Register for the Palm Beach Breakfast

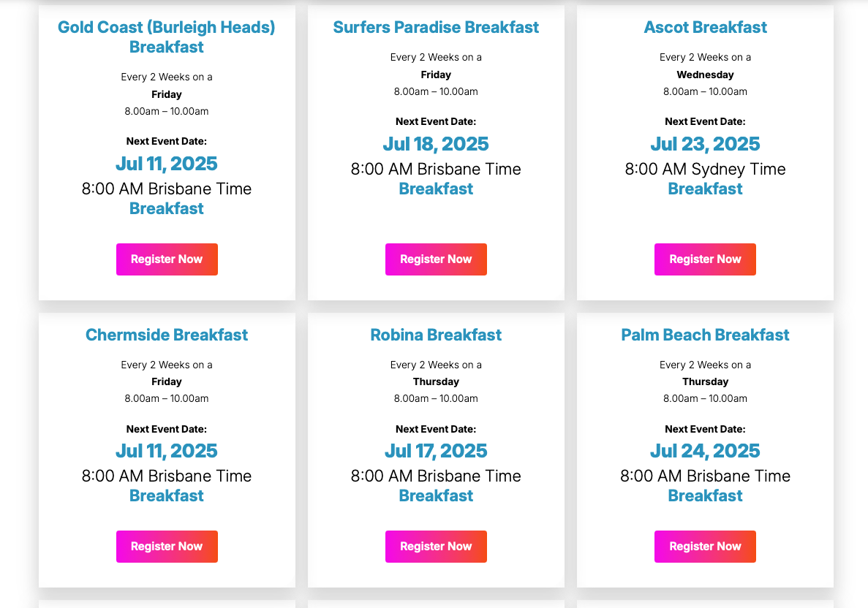(705, 547)
